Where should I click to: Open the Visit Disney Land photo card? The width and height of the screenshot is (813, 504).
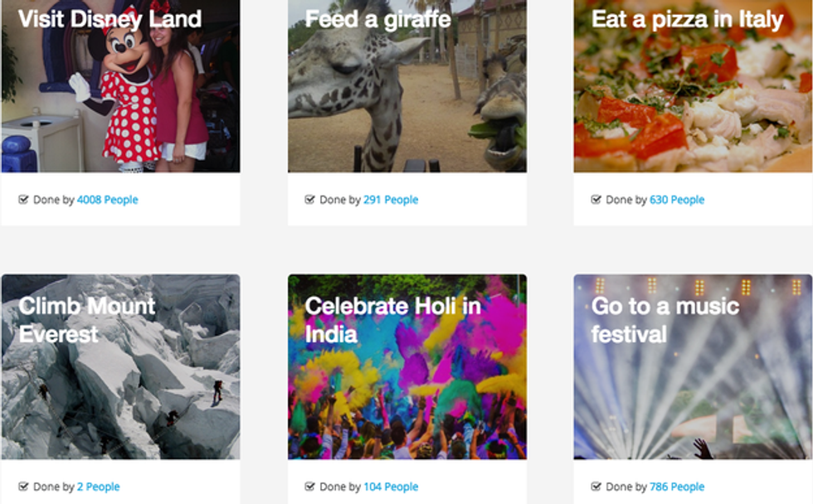[120, 99]
